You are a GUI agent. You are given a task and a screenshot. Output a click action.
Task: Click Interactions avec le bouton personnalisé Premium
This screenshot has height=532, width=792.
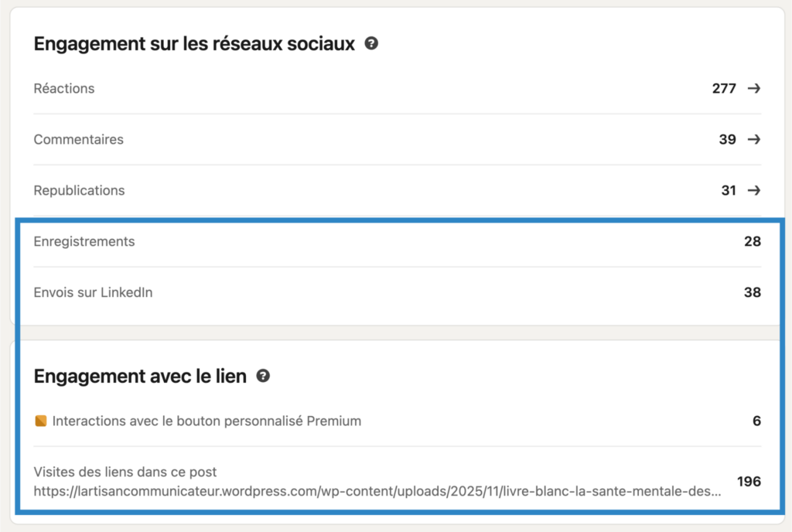pyautogui.click(x=207, y=421)
